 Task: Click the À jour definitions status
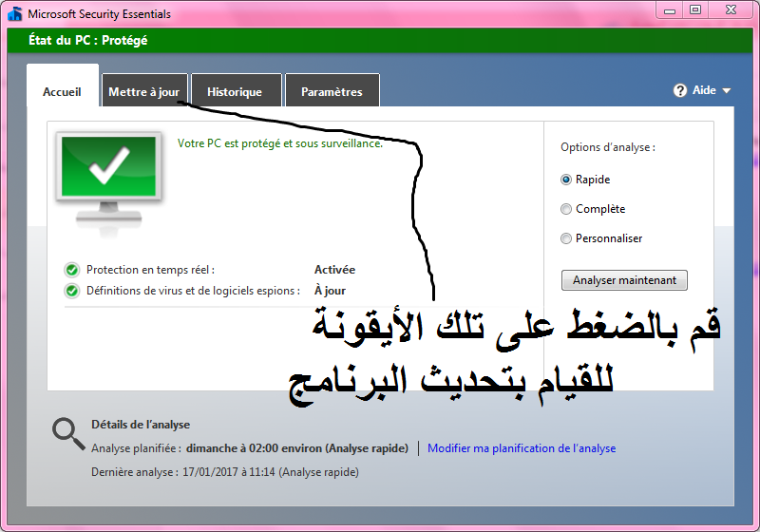click(330, 291)
